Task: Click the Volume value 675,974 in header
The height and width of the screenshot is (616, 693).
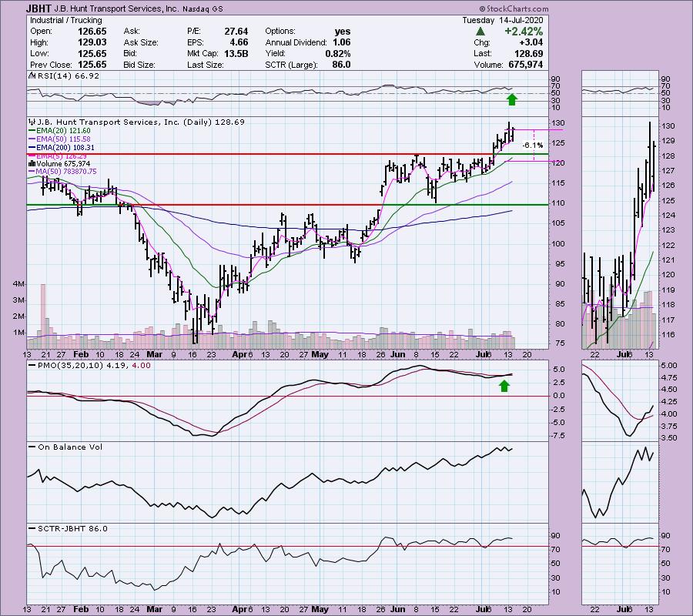Action: click(524, 65)
